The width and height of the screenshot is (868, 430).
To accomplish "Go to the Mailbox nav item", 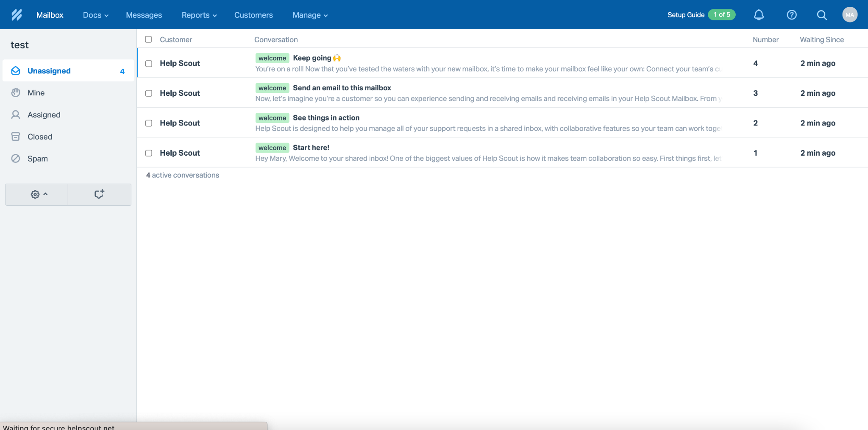I will [x=50, y=15].
